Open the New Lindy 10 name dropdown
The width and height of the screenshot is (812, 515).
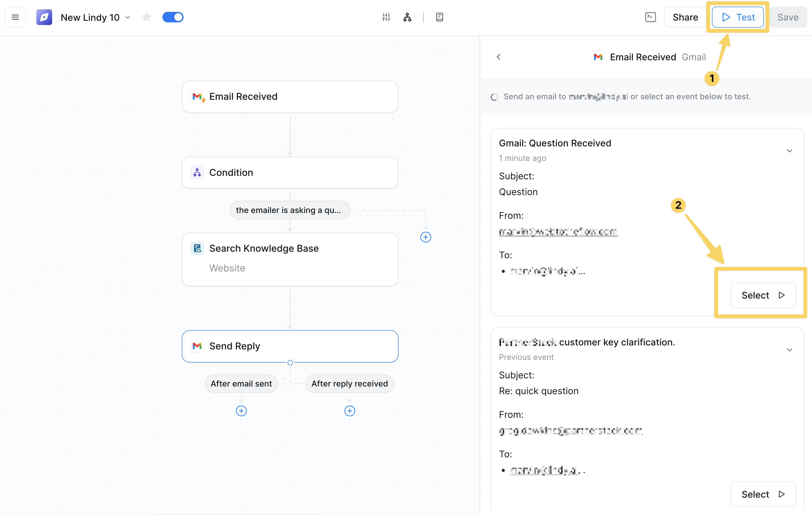[127, 17]
